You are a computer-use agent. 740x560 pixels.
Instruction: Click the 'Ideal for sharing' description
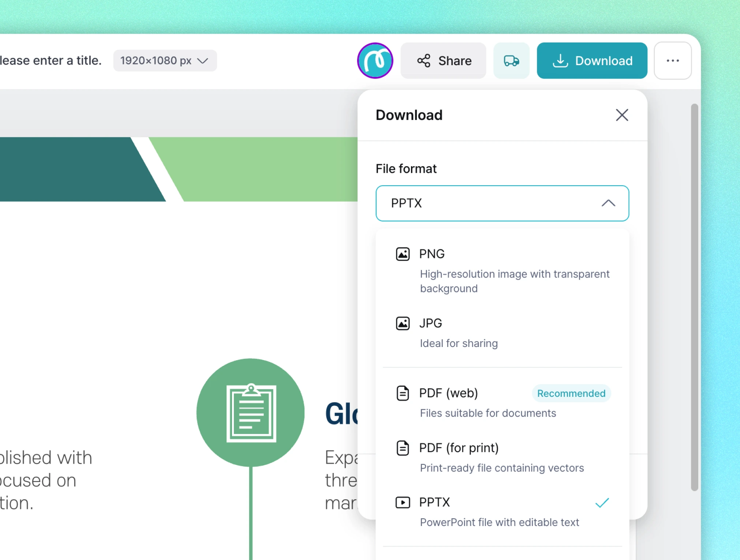[459, 343]
